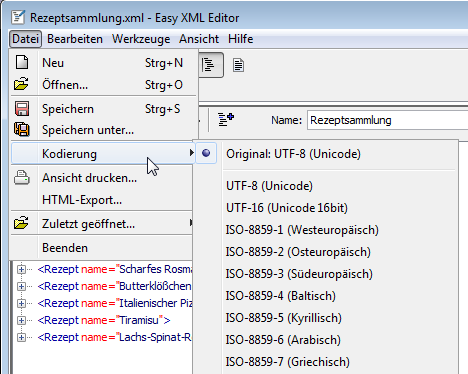Select the Scharfes Rosma Rezept tree row
468x374 pixels.
point(115,269)
